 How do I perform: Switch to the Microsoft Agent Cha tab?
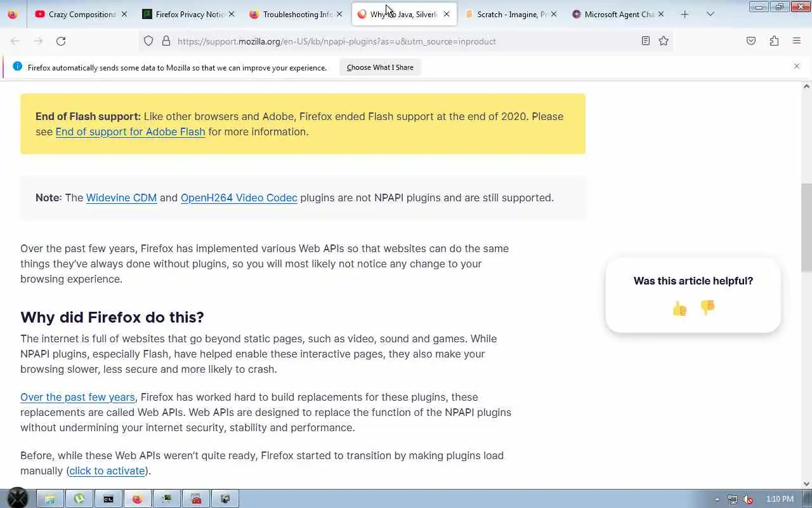coord(619,14)
